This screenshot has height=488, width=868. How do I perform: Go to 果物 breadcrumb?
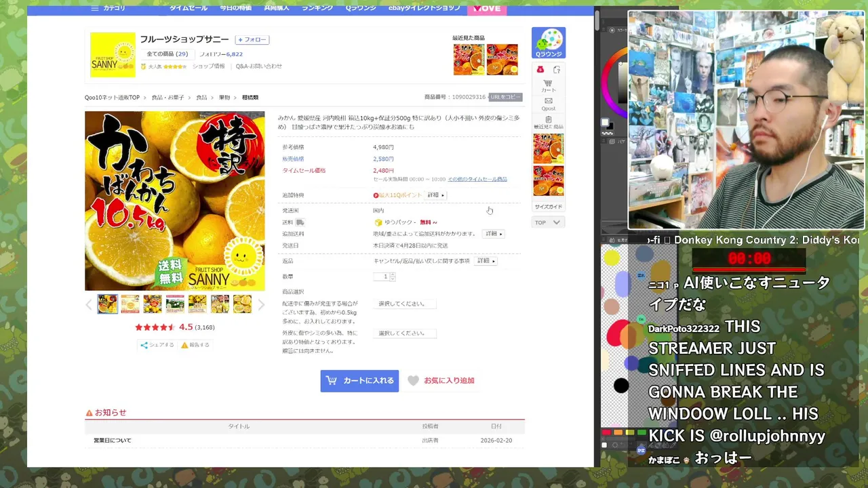[x=224, y=98]
